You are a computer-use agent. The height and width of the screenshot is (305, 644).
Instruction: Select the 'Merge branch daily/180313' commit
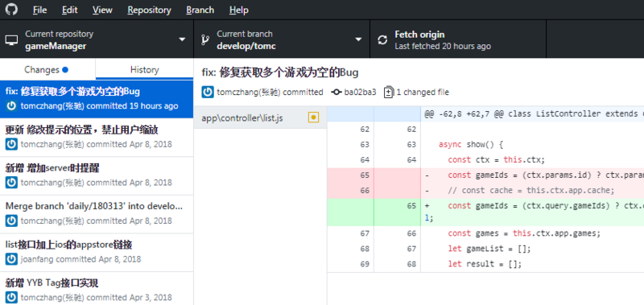tap(97, 214)
